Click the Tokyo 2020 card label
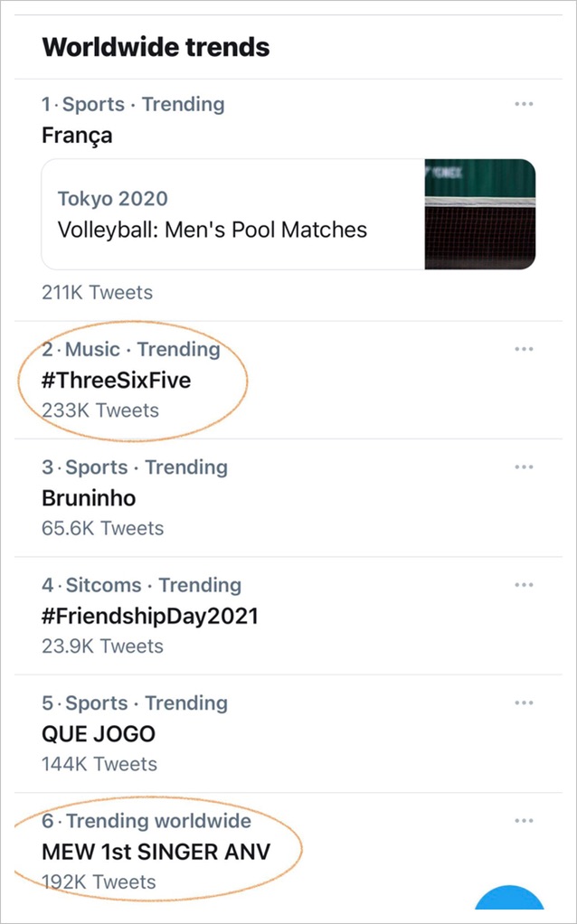 (x=112, y=199)
